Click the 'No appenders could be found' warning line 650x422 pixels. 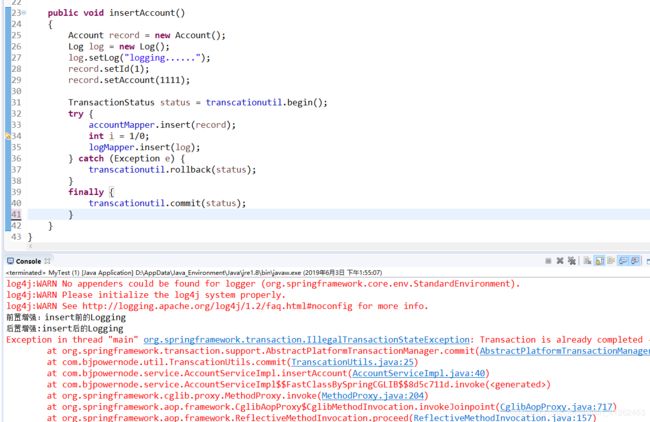tap(263, 284)
